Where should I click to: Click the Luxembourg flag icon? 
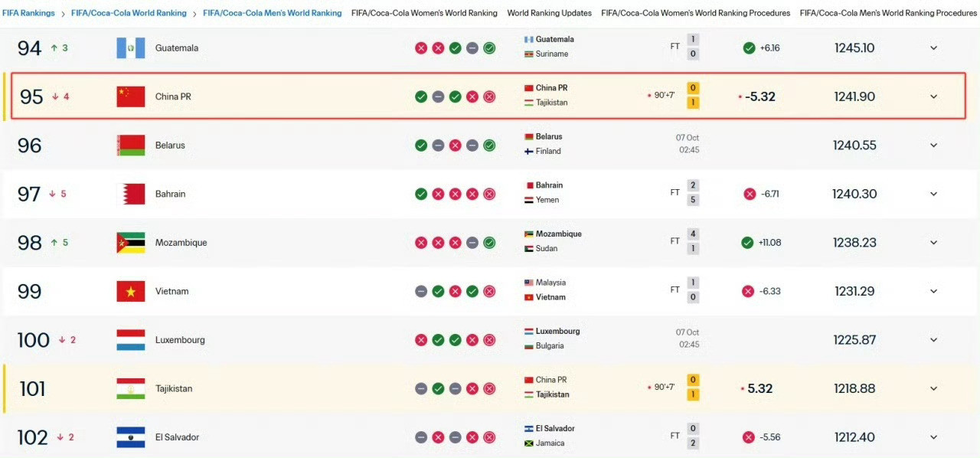click(130, 340)
